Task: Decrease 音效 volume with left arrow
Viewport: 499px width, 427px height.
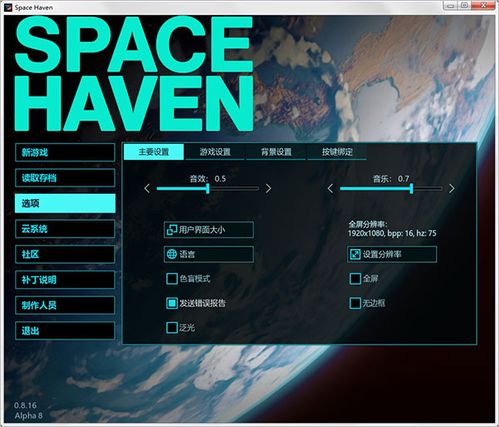Action: coord(147,189)
